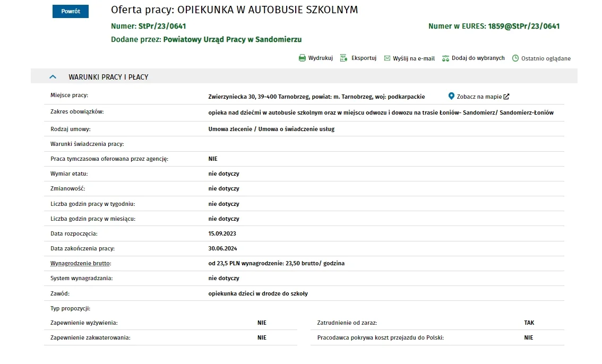Viewport: 602px width, 364px height.
Task: Choose Dodaj do wybranych link
Action: tap(478, 58)
